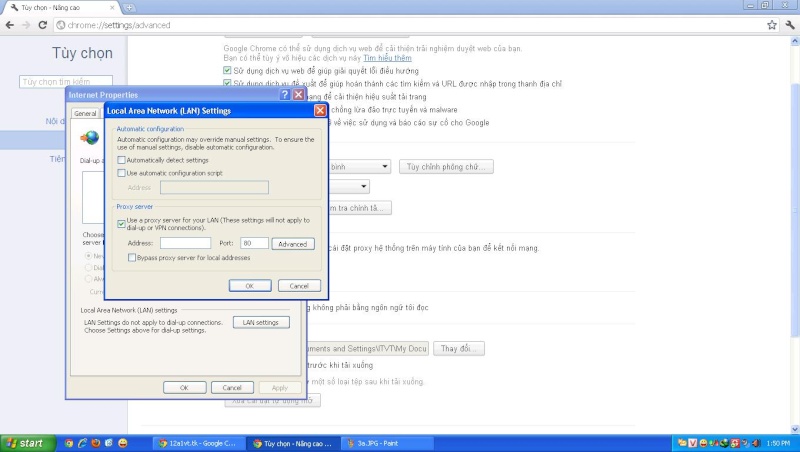Open the font size dropdown ending in 'bình'
The image size is (800, 452).
tap(359, 167)
